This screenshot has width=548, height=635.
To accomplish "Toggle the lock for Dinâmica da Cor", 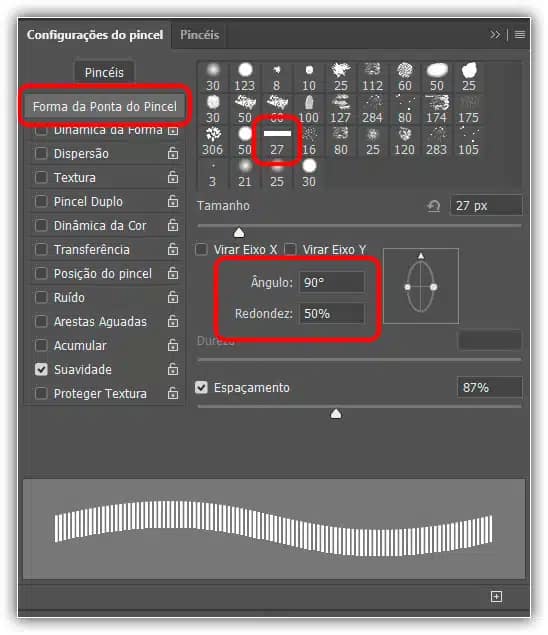I will pyautogui.click(x=173, y=225).
